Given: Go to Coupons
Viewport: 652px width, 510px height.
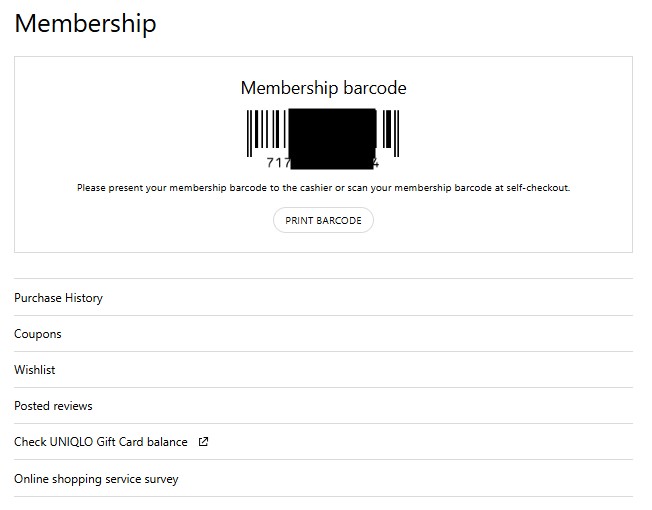Looking at the screenshot, I should pos(38,334).
